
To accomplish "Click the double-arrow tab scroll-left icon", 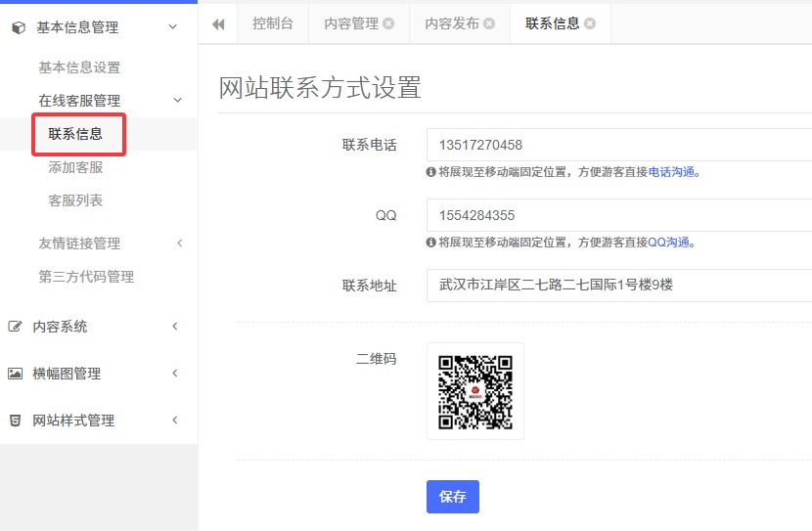I will click(x=217, y=23).
